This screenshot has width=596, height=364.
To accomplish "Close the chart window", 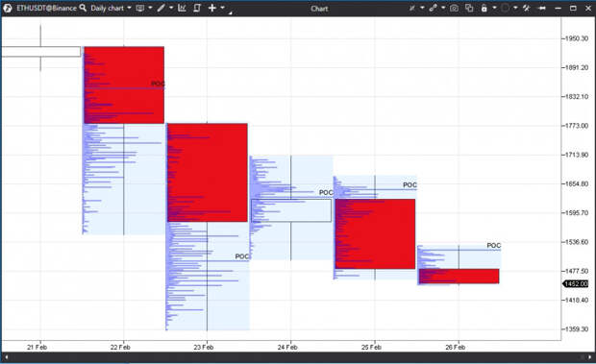I will [588, 8].
